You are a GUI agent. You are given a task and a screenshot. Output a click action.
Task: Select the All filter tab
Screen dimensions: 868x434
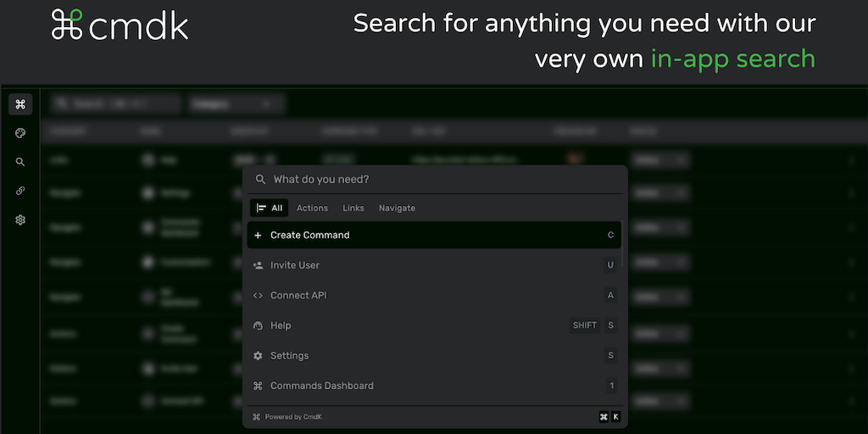coord(269,209)
